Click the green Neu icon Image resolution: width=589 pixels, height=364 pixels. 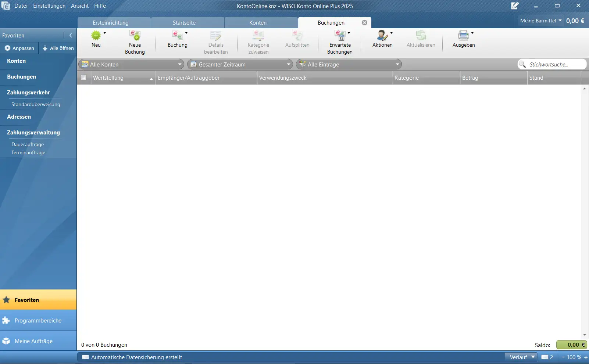coord(96,36)
